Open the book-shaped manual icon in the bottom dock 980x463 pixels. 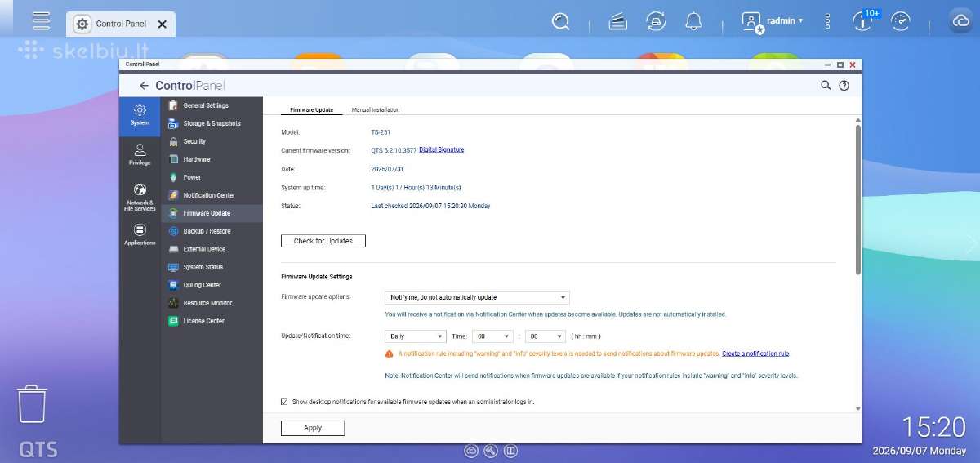tap(510, 451)
